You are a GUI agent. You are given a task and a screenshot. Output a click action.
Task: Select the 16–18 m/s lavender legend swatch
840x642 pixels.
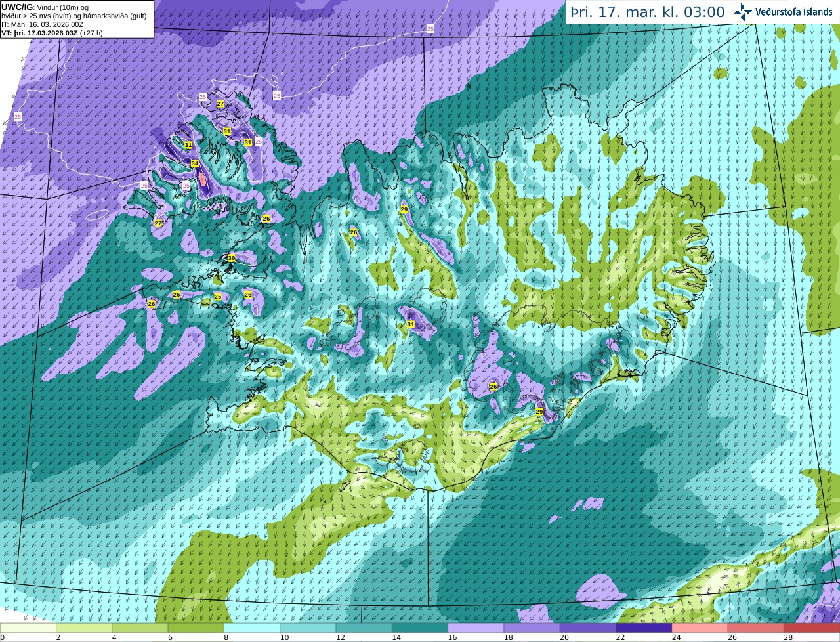(x=476, y=628)
